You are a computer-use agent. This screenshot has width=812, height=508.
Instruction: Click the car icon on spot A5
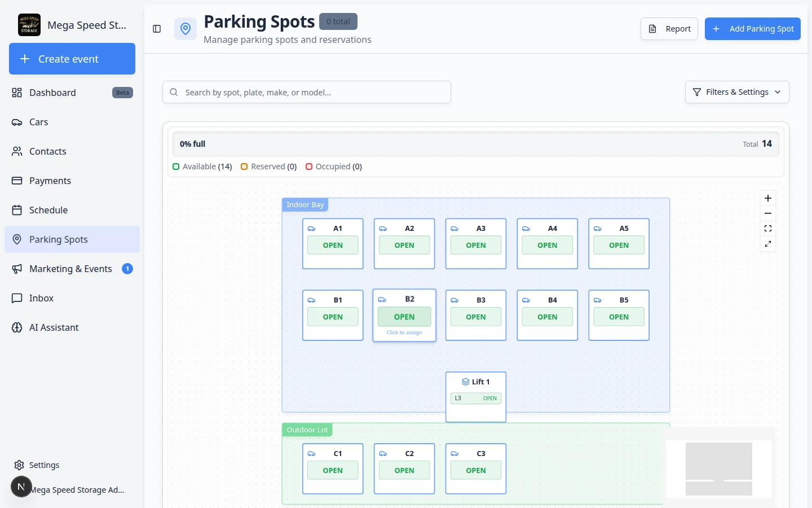coord(597,229)
